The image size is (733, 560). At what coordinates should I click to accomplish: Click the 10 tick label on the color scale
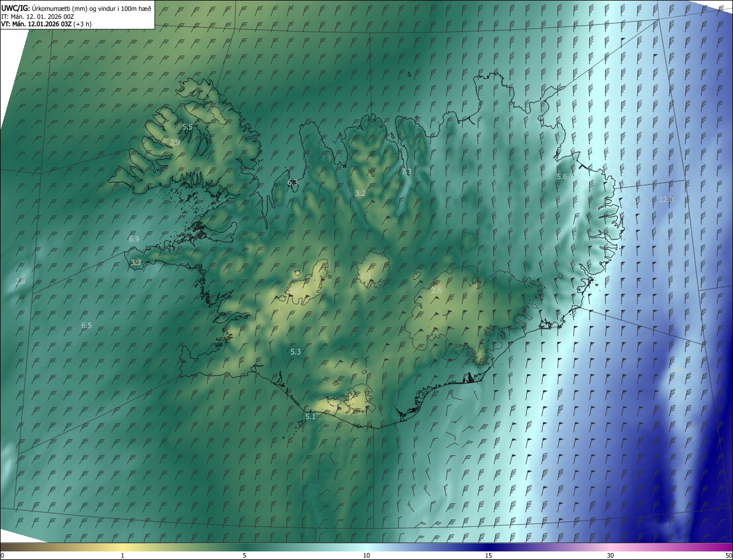tap(366, 555)
